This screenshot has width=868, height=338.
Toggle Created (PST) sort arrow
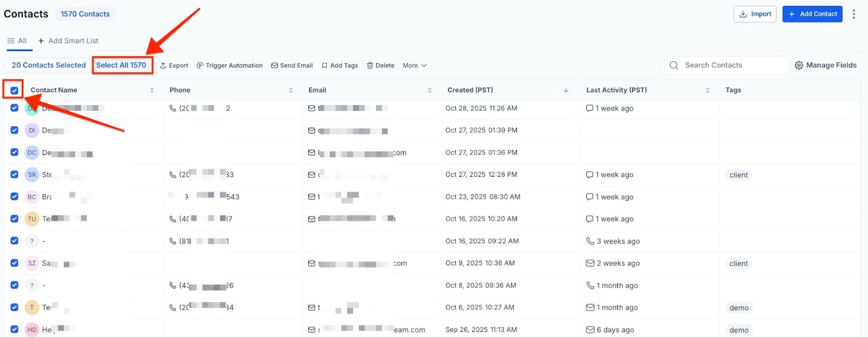coord(566,90)
